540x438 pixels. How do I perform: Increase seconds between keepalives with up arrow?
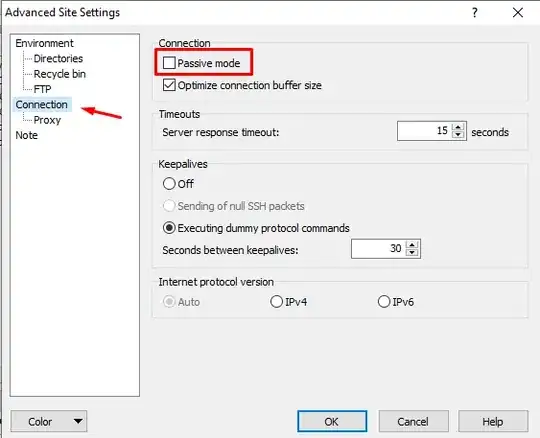(x=412, y=244)
